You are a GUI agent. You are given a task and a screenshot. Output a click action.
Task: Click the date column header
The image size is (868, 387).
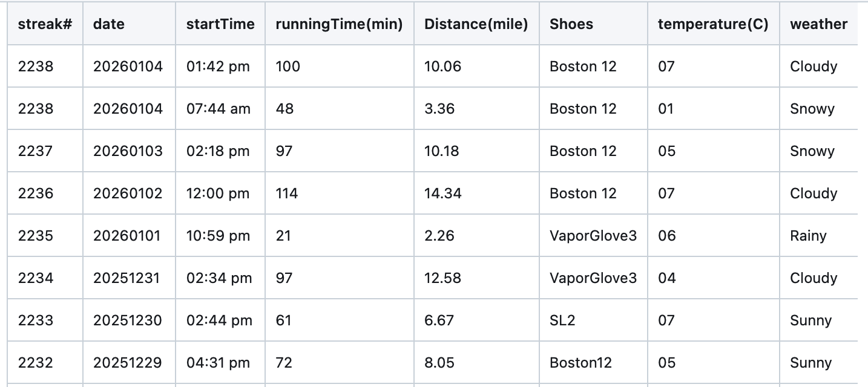tap(109, 24)
